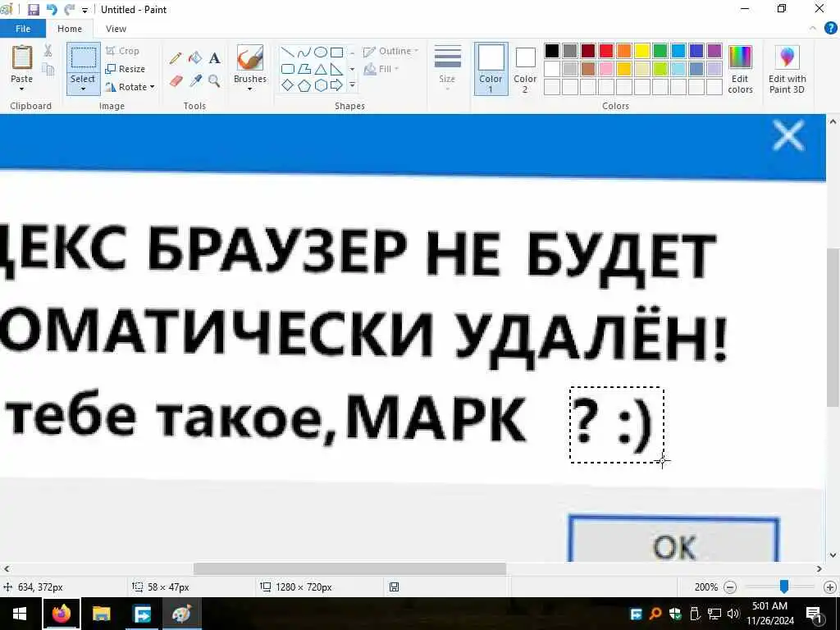Open File Explorer from the taskbar
The width and height of the screenshot is (840, 630).
coord(101,614)
